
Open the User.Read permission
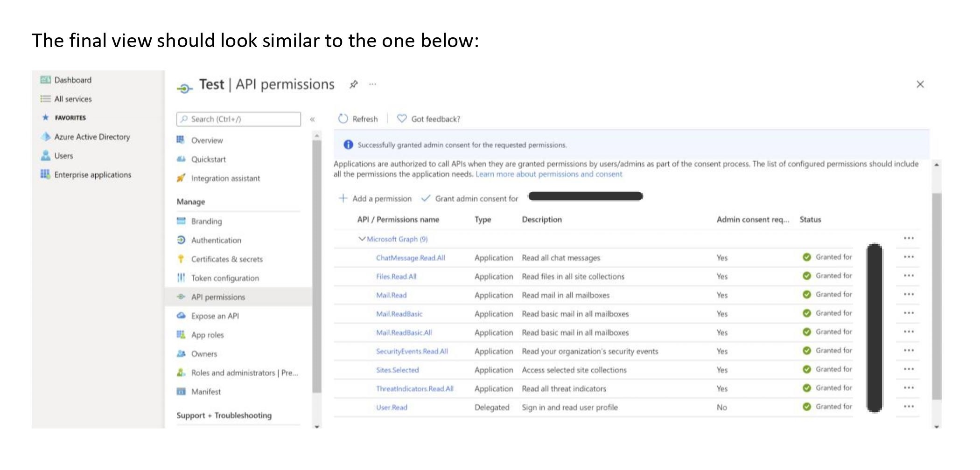[x=391, y=407]
